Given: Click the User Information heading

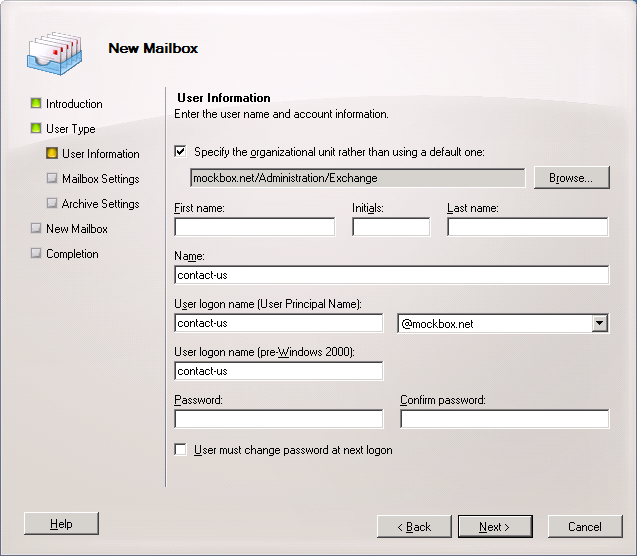Looking at the screenshot, I should pos(223,98).
